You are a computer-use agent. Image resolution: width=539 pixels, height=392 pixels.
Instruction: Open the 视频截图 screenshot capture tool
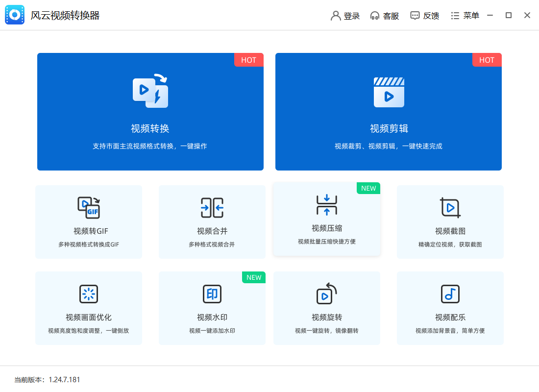450,220
